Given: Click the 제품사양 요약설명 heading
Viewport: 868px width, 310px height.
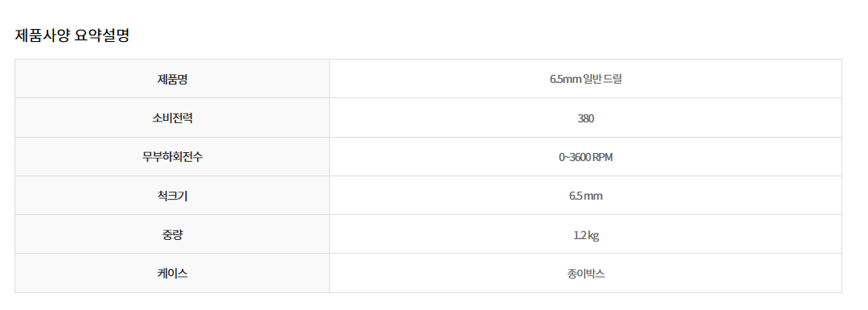Looking at the screenshot, I should (72, 36).
